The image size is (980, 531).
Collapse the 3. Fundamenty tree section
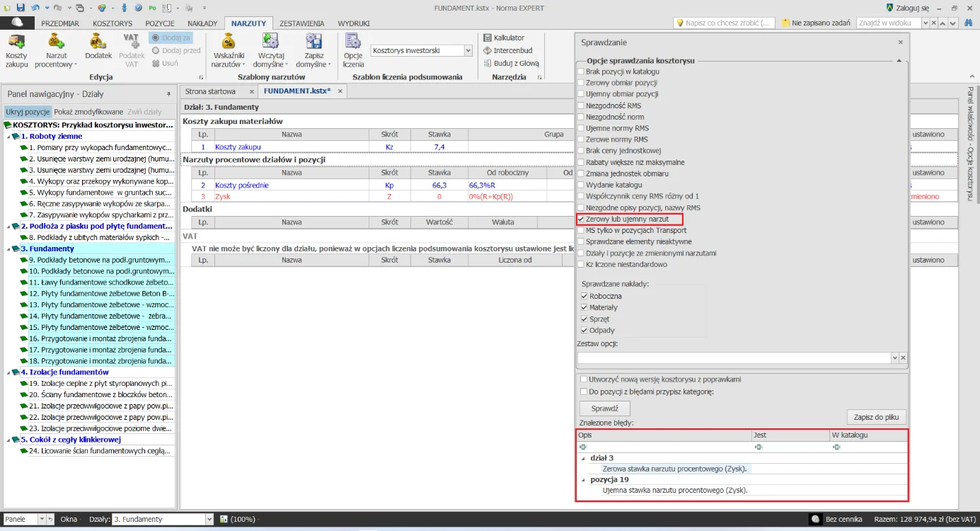click(x=9, y=249)
